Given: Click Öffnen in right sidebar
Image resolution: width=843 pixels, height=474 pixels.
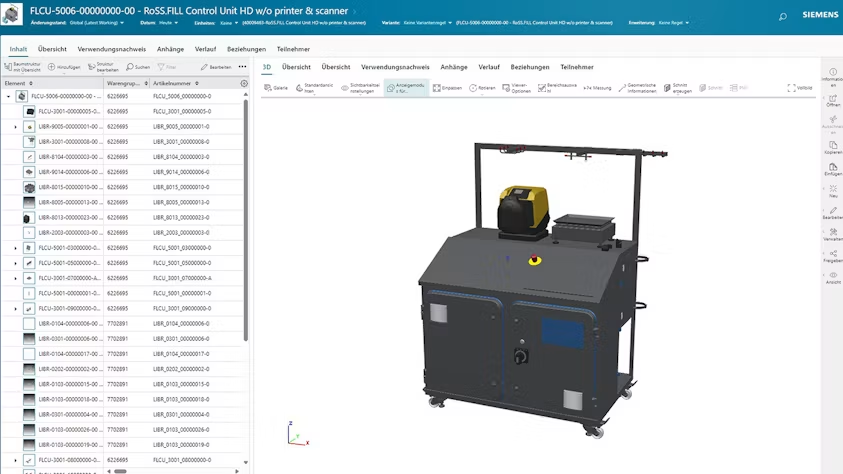Looking at the screenshot, I should coord(833,100).
